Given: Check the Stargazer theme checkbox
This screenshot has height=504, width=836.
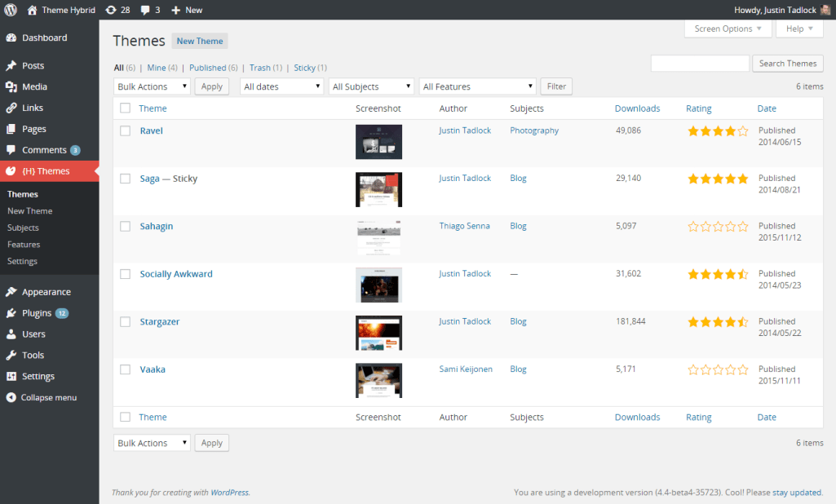Looking at the screenshot, I should click(x=126, y=321).
